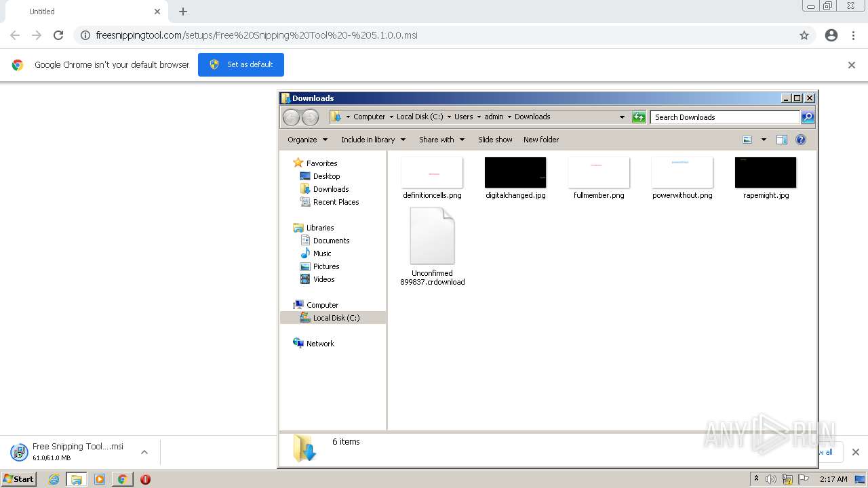868x488 pixels.
Task: Open Free Snipping Tool msi download item
Action: [68, 451]
